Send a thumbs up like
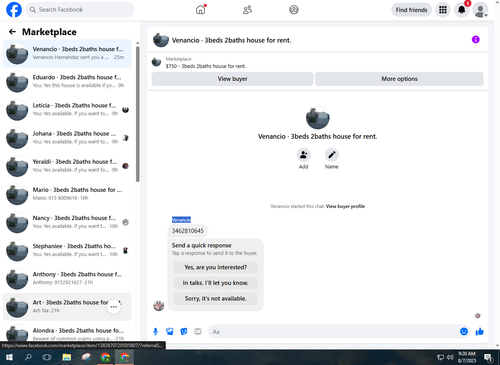The height and width of the screenshot is (365, 500). tap(479, 331)
